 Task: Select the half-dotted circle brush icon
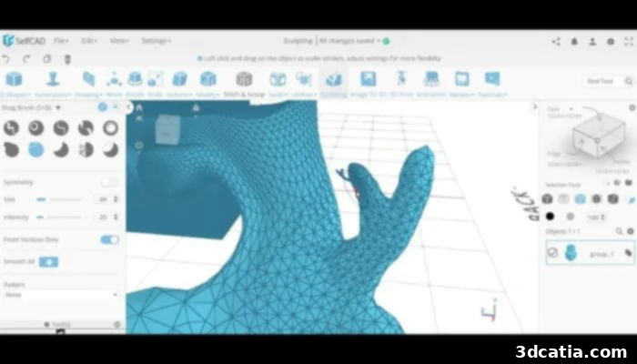pos(86,149)
